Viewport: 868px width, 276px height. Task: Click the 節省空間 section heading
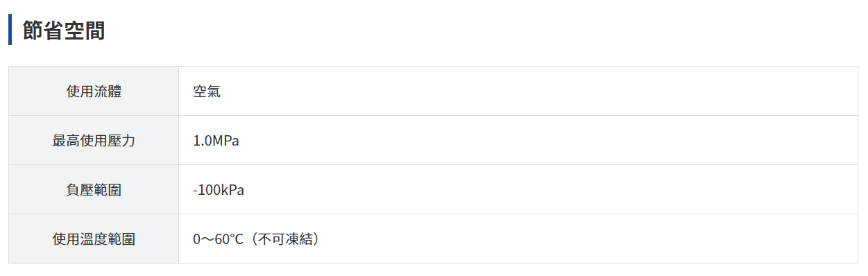tap(64, 31)
